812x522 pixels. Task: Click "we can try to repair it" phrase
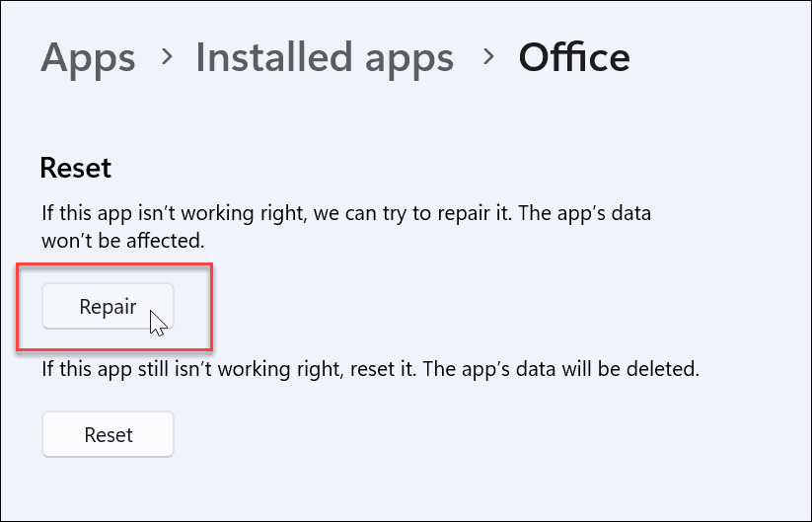point(386,214)
